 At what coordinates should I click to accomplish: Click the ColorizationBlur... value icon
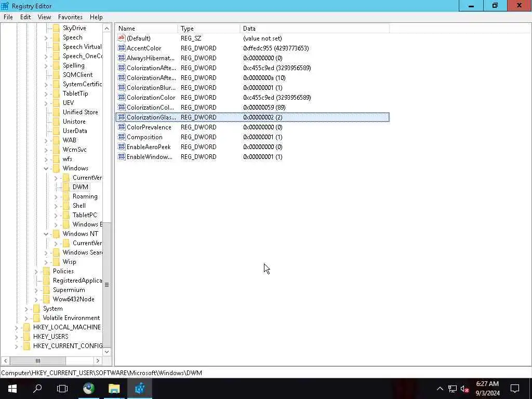pyautogui.click(x=122, y=87)
